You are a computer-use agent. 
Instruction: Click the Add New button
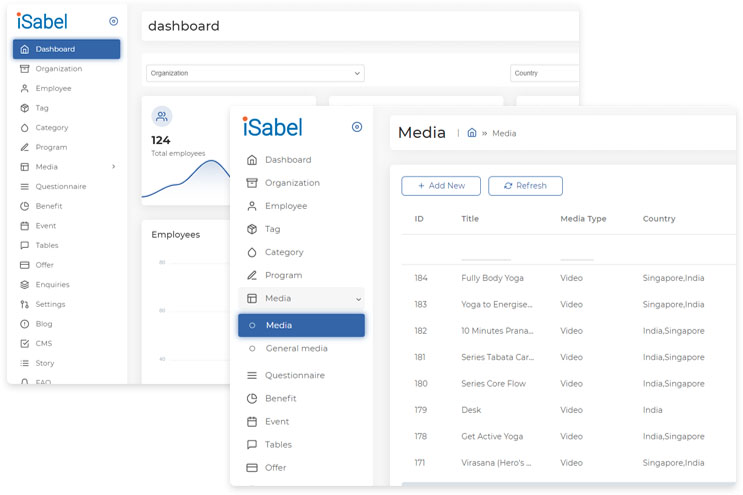[440, 186]
